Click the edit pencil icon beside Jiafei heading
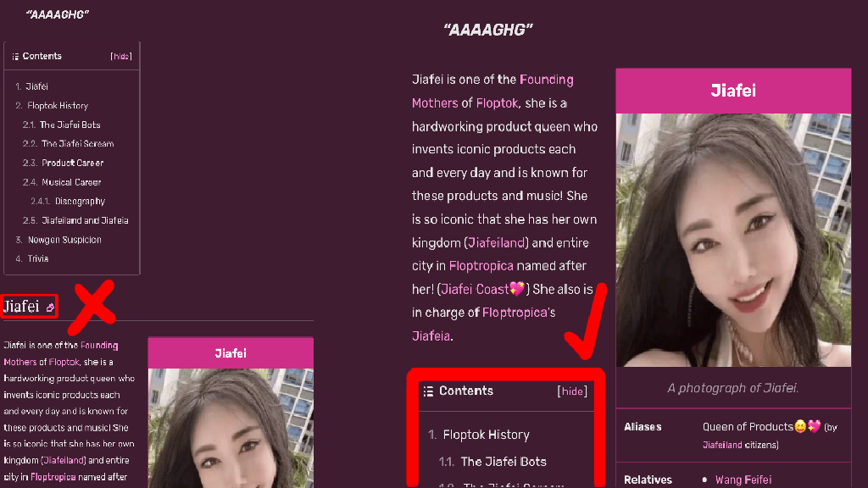 50,308
